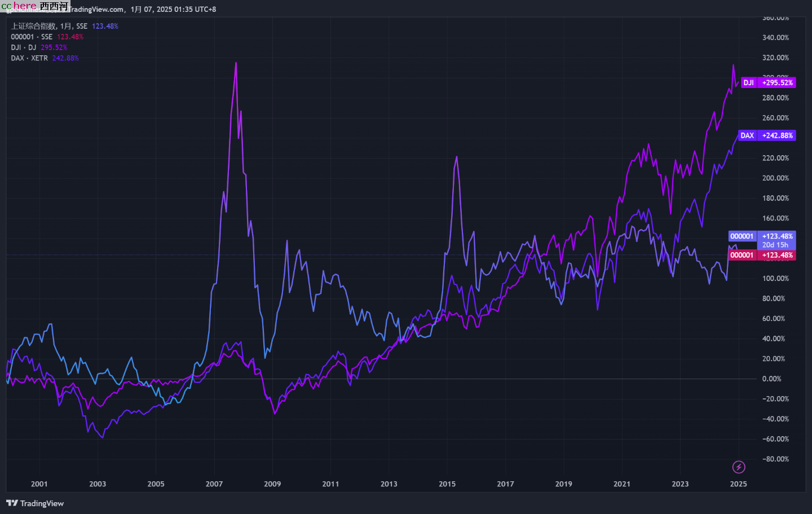812x514 pixels.
Task: Click the DJI +295.52% price scale label
Action: click(x=768, y=82)
